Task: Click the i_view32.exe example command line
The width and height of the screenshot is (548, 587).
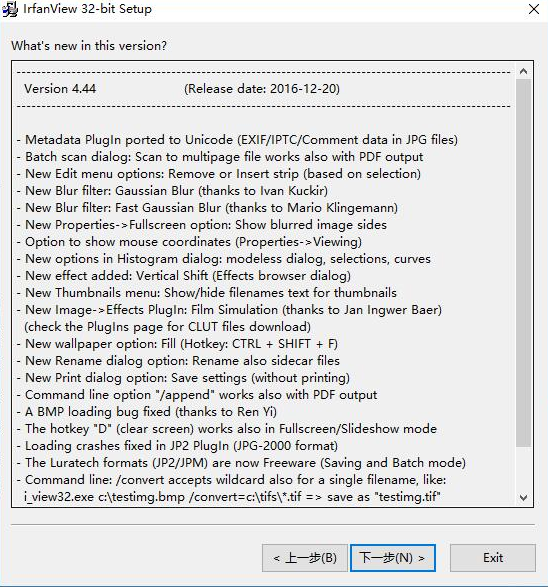Action: [x=232, y=497]
